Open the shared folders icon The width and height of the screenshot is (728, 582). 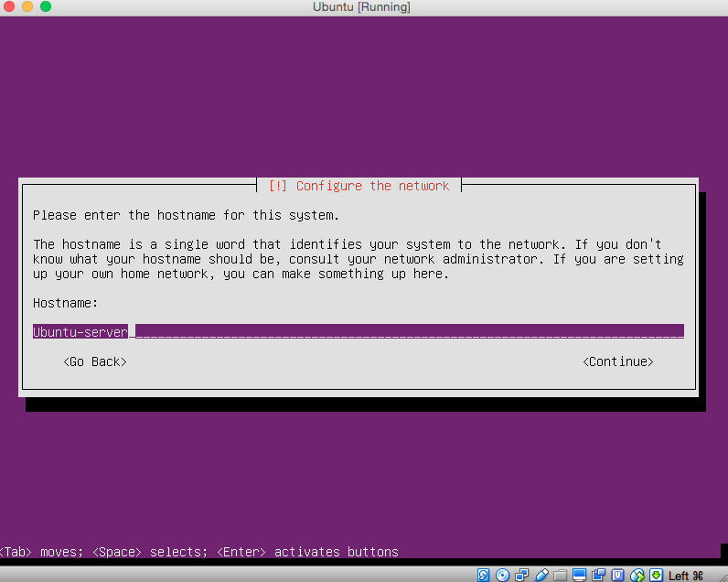(561, 575)
